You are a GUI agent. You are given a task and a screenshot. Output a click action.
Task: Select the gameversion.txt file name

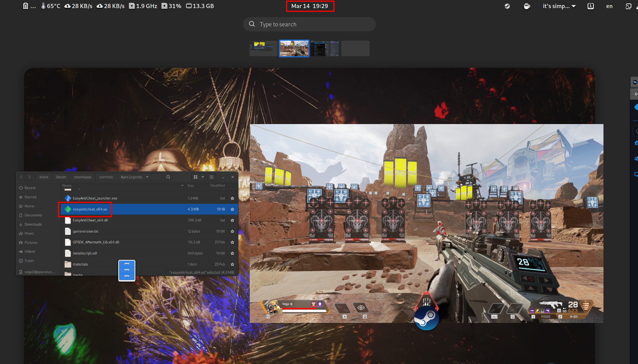pyautogui.click(x=86, y=231)
